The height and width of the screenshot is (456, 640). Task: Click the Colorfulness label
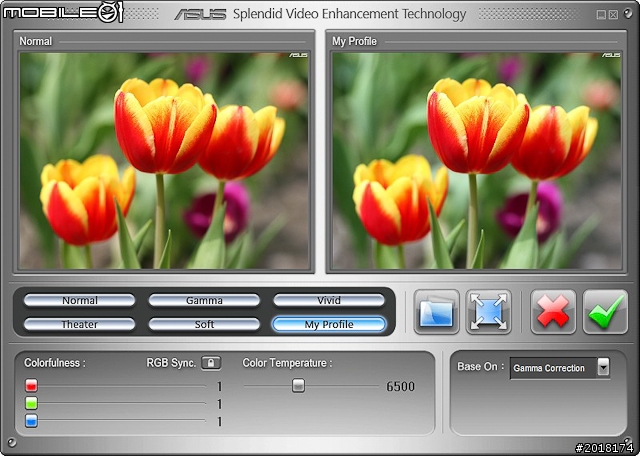coord(55,363)
